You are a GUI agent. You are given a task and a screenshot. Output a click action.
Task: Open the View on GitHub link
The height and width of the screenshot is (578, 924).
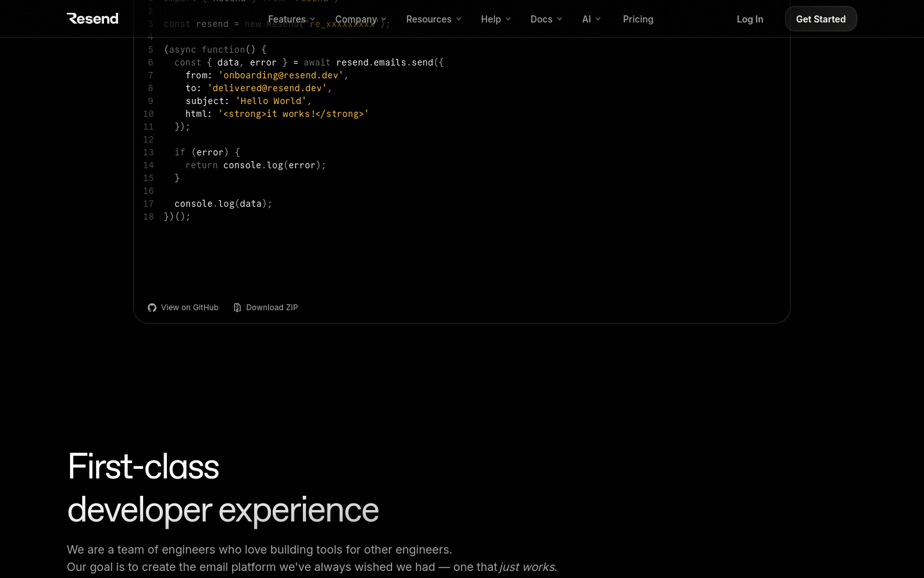(x=189, y=308)
